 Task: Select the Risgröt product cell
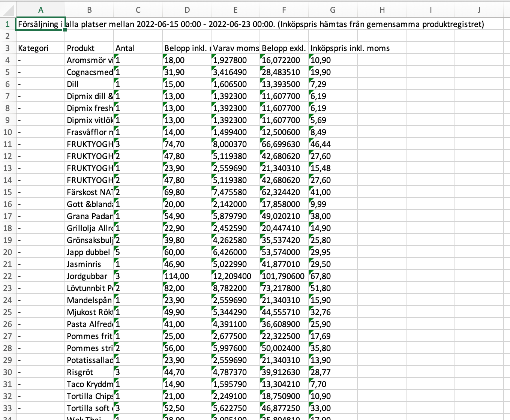(x=89, y=372)
